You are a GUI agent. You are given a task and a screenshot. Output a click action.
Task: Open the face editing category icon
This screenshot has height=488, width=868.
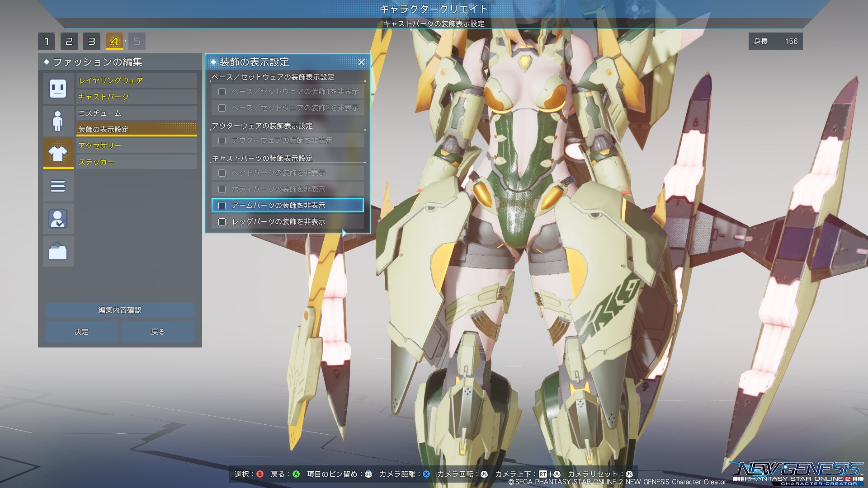tap(58, 89)
